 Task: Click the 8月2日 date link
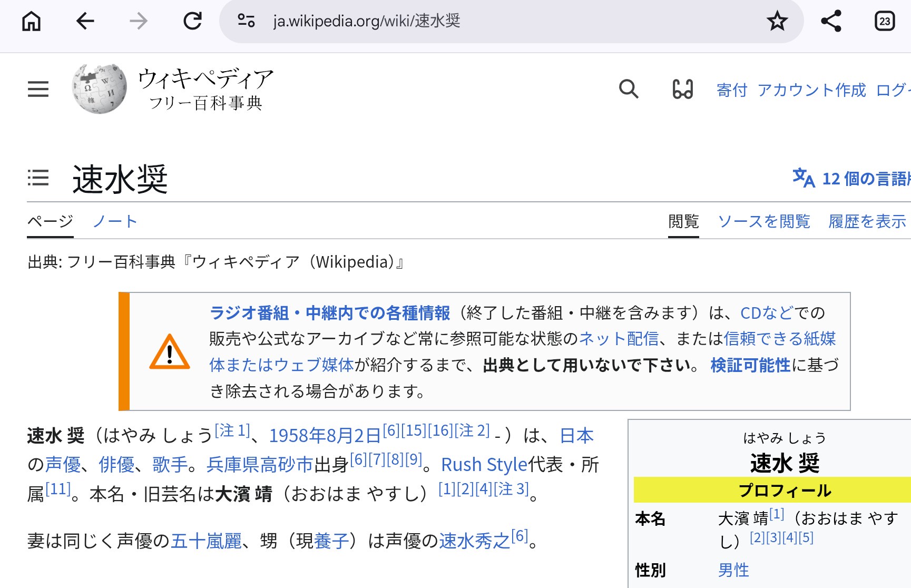coord(354,436)
